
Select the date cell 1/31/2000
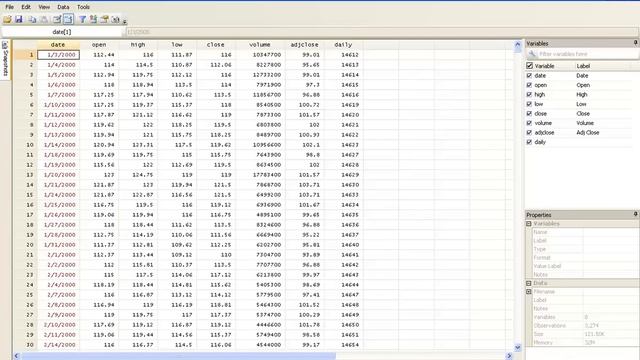point(58,245)
